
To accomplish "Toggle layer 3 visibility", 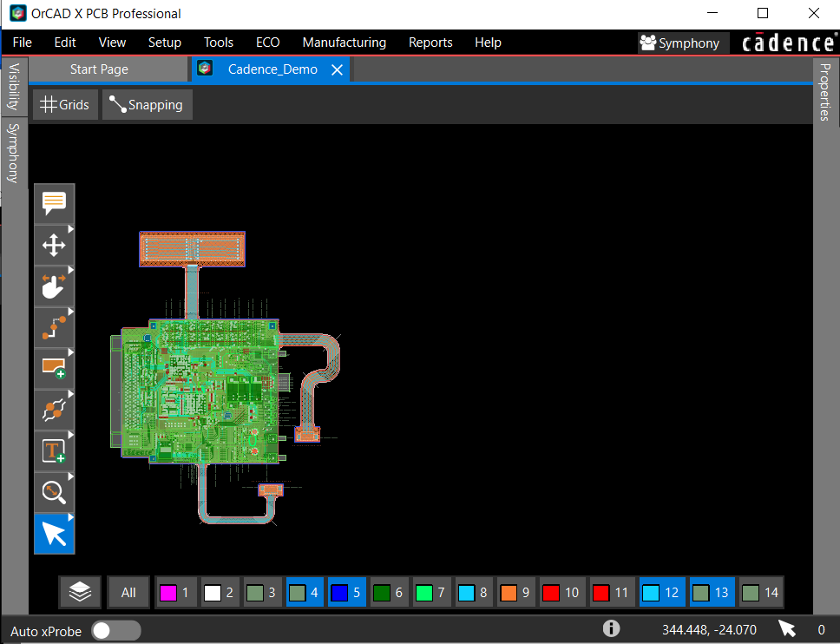I will (x=262, y=592).
